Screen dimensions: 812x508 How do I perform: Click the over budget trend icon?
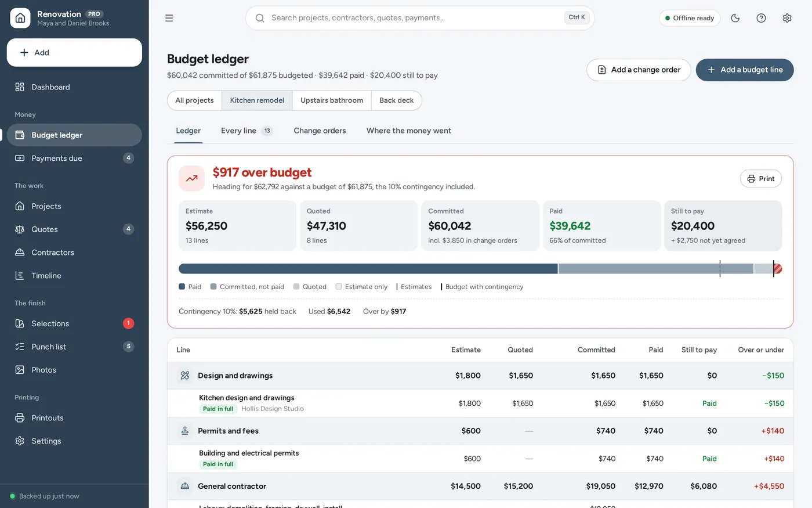[191, 179]
